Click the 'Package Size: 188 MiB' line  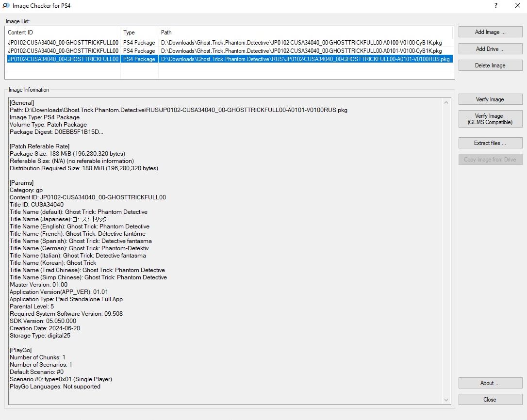coord(67,154)
